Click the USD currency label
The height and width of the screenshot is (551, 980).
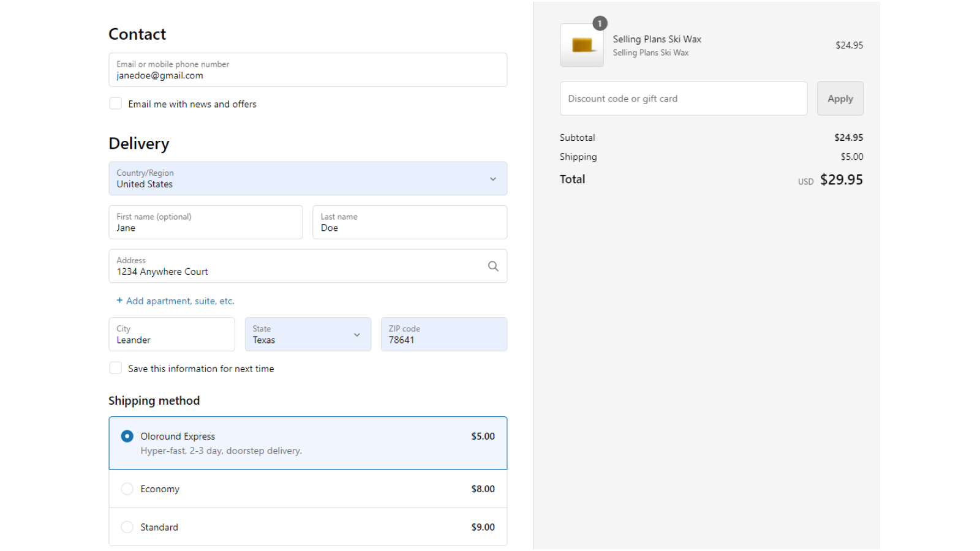(806, 182)
